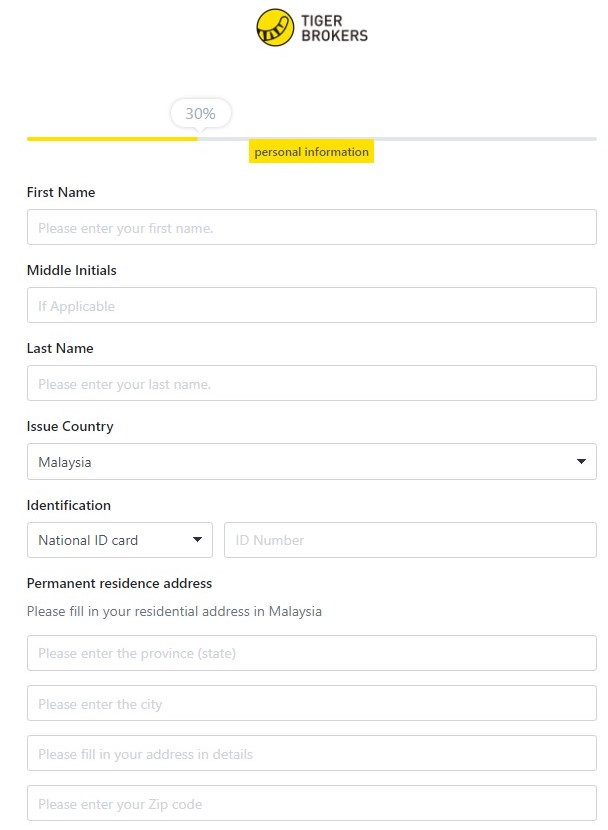Focus the Middle Initials field

[x=312, y=305]
